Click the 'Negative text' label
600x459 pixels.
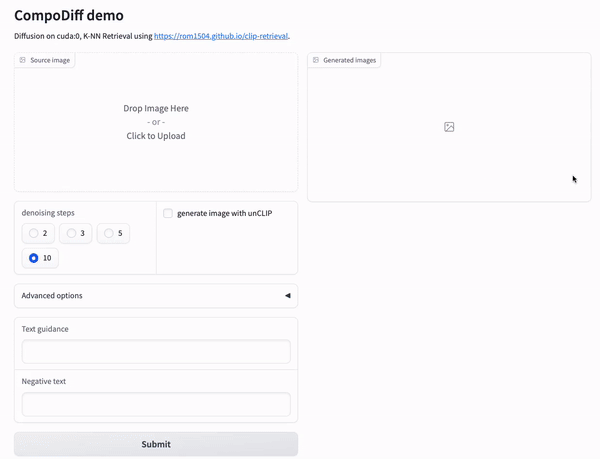(x=44, y=381)
